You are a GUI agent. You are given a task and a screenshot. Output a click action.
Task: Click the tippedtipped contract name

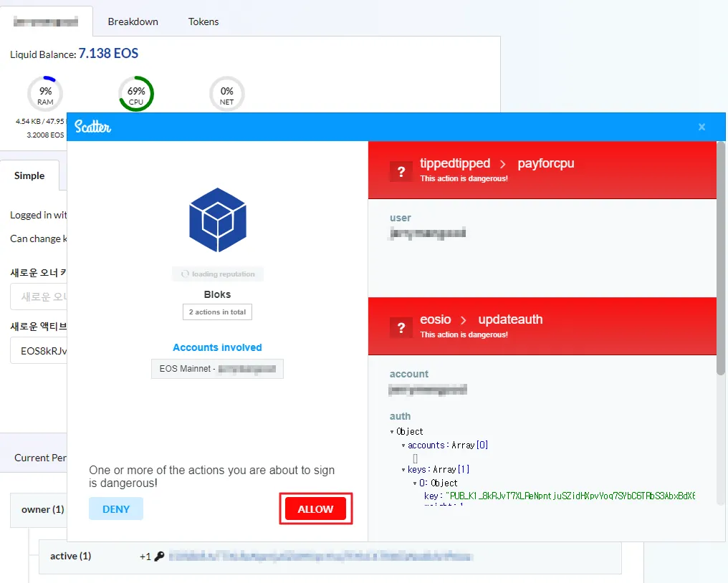[x=455, y=163]
